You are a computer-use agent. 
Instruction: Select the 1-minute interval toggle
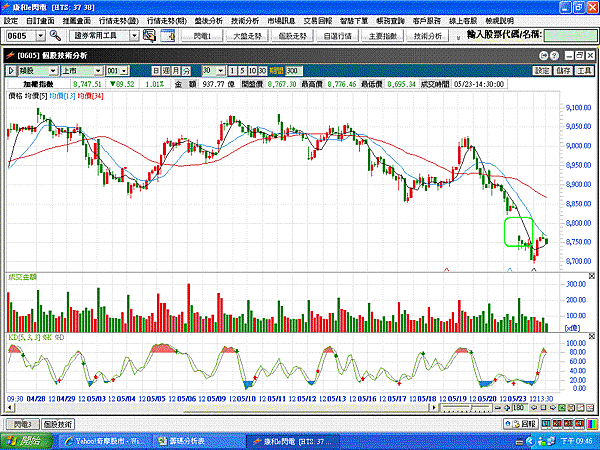point(232,71)
